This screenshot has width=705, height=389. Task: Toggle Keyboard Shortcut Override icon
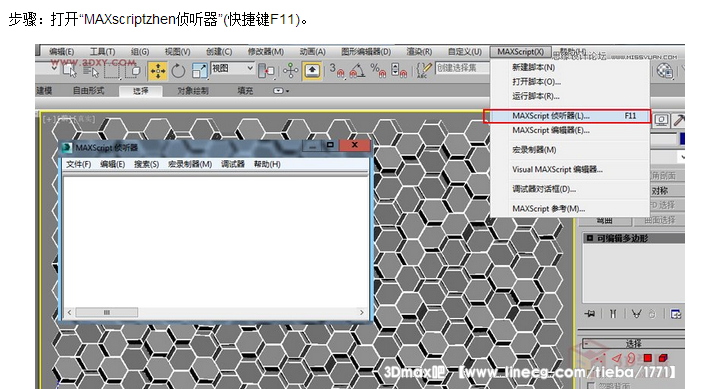[312, 71]
